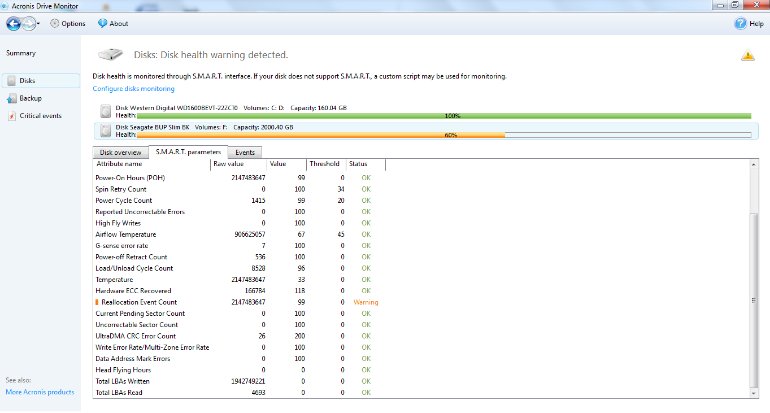Follow Configure disks monitoring link

pos(134,89)
